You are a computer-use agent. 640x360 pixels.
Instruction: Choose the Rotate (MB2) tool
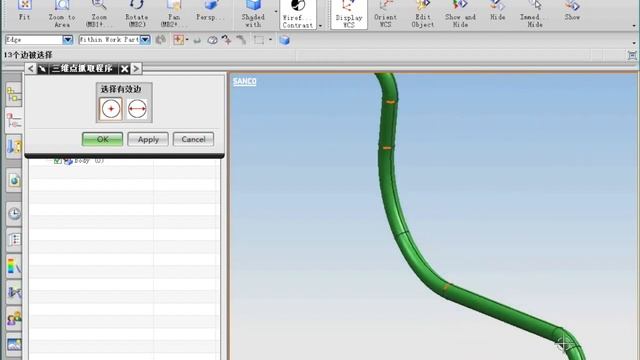click(x=136, y=13)
